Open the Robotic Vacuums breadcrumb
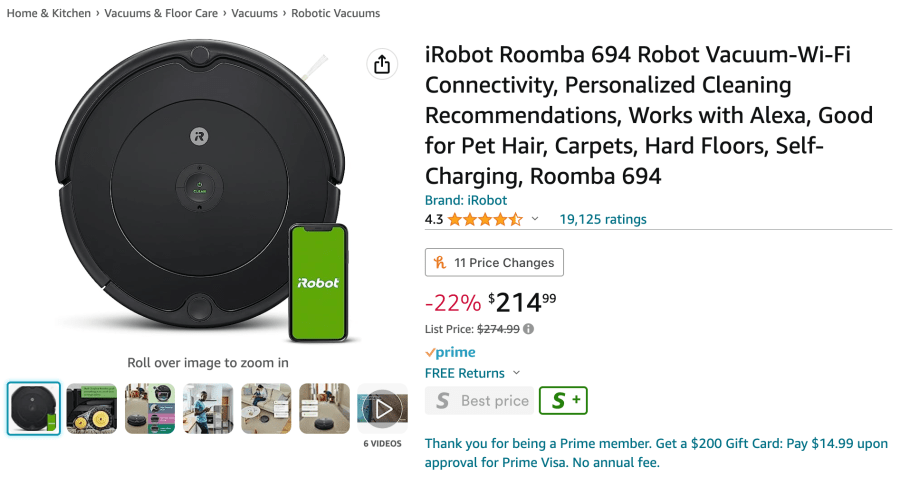 click(x=336, y=14)
